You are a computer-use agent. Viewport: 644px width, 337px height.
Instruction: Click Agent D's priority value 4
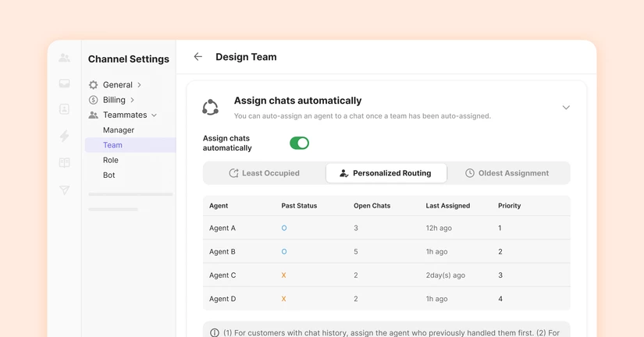click(500, 299)
